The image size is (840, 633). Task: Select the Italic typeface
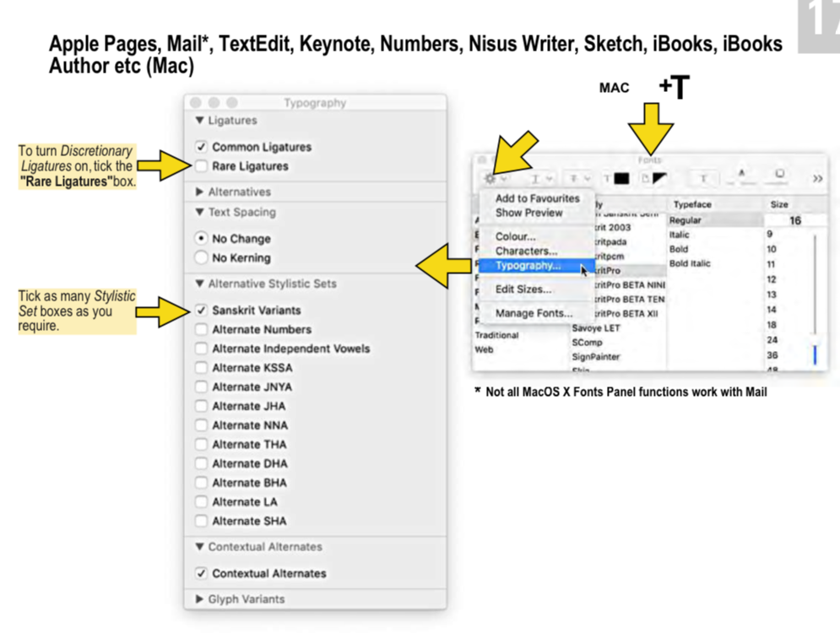tap(715, 235)
